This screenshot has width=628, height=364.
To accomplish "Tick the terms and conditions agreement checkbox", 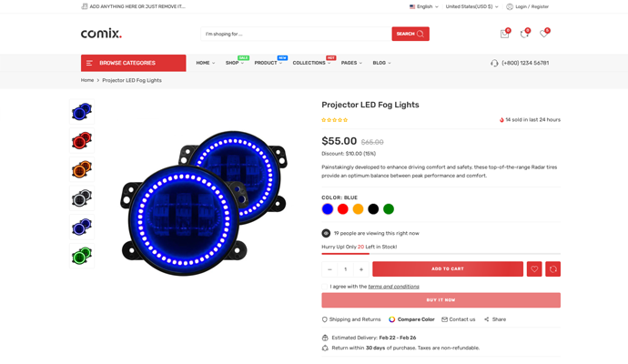I will (325, 287).
